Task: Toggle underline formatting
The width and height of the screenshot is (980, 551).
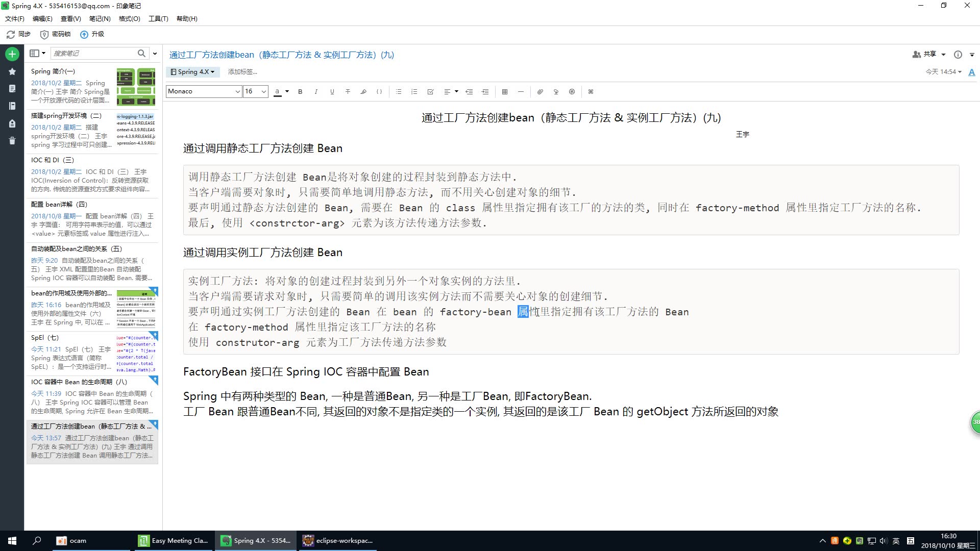Action: click(x=332, y=91)
